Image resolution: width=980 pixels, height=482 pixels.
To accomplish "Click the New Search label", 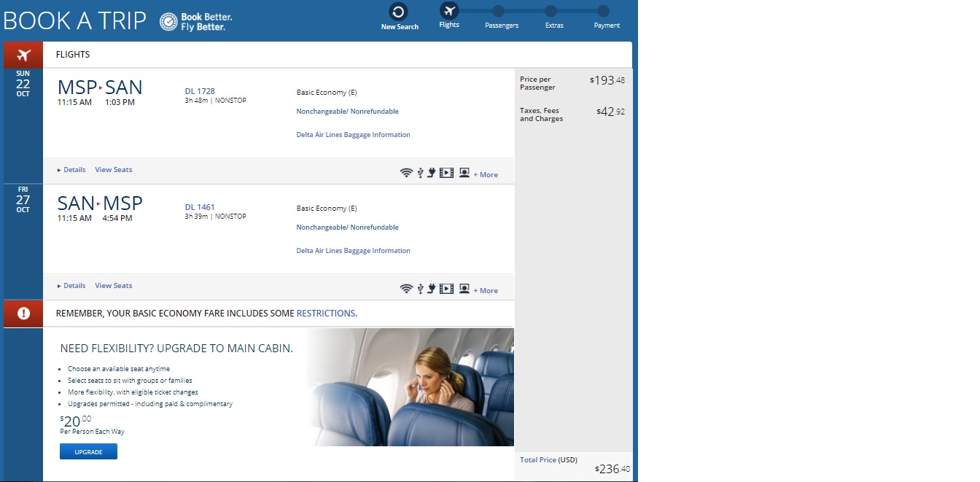I will 400,27.
